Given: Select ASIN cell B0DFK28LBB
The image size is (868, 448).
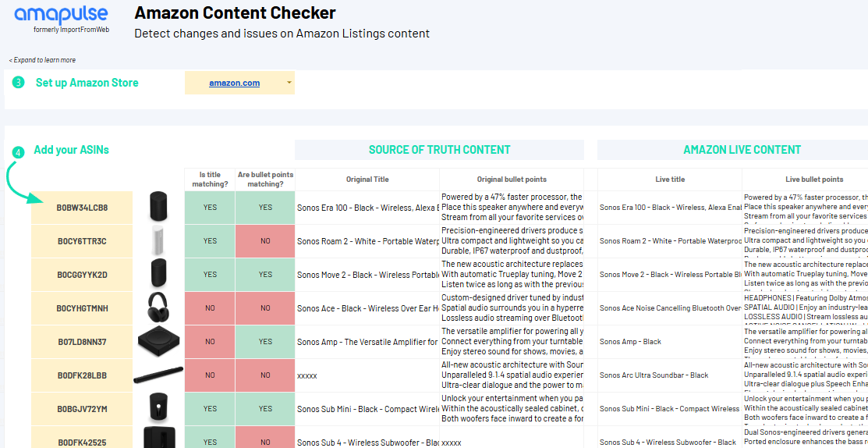Looking at the screenshot, I should tap(82, 375).
